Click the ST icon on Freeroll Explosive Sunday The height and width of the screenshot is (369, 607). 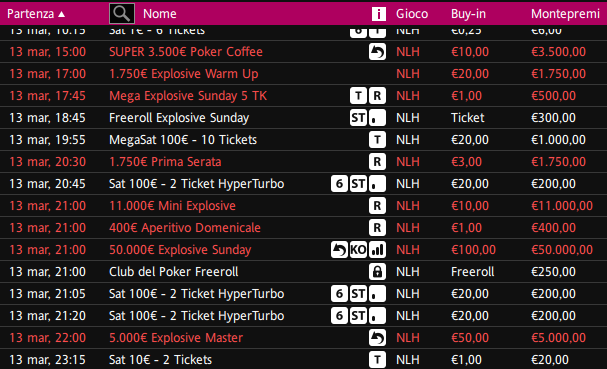[358, 118]
